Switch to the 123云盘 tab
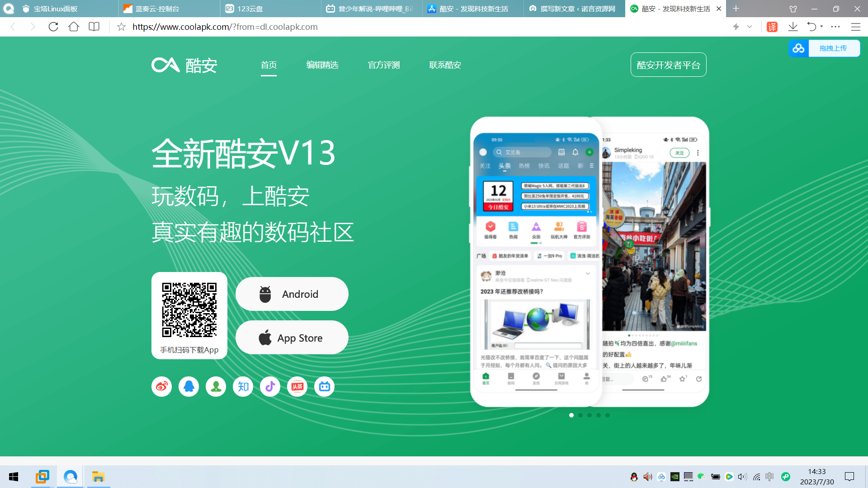 271,9
